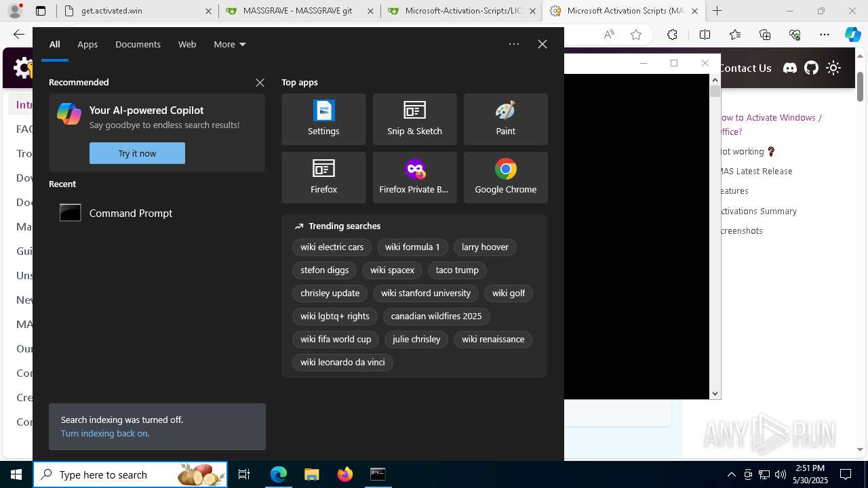Switch to Command Prompt taskbar icon
Viewport: 868px width, 488px height.
(x=378, y=474)
